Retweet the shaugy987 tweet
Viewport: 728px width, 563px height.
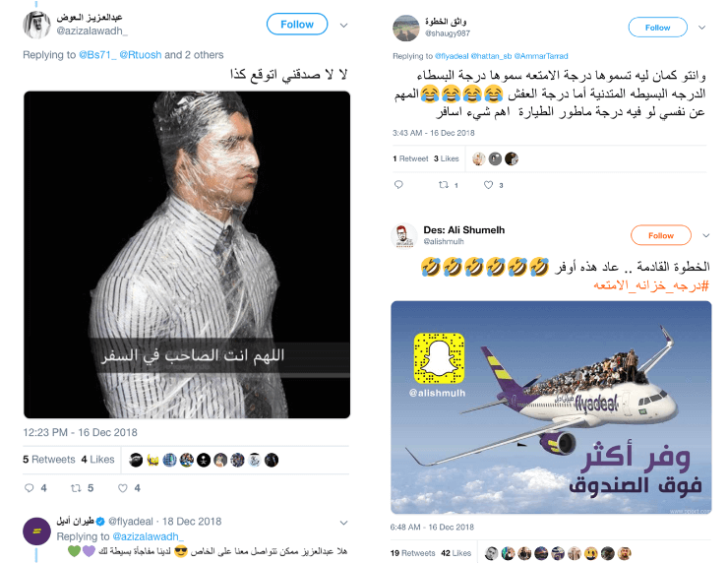444,184
